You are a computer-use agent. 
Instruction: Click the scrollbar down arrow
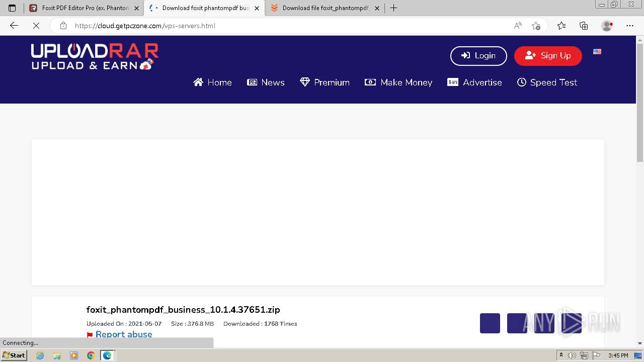pos(640,343)
